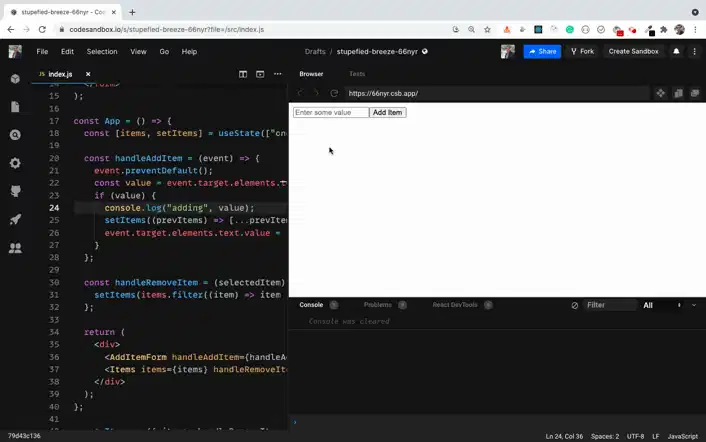Select the index.js editor tab
Image resolution: width=706 pixels, height=442 pixels.
[x=60, y=74]
